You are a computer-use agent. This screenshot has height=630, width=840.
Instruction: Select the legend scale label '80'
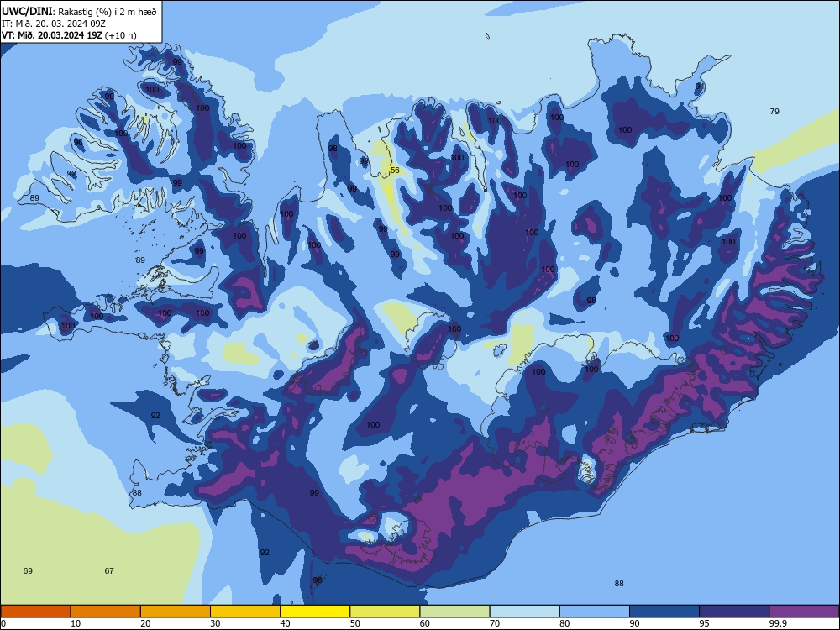564,623
